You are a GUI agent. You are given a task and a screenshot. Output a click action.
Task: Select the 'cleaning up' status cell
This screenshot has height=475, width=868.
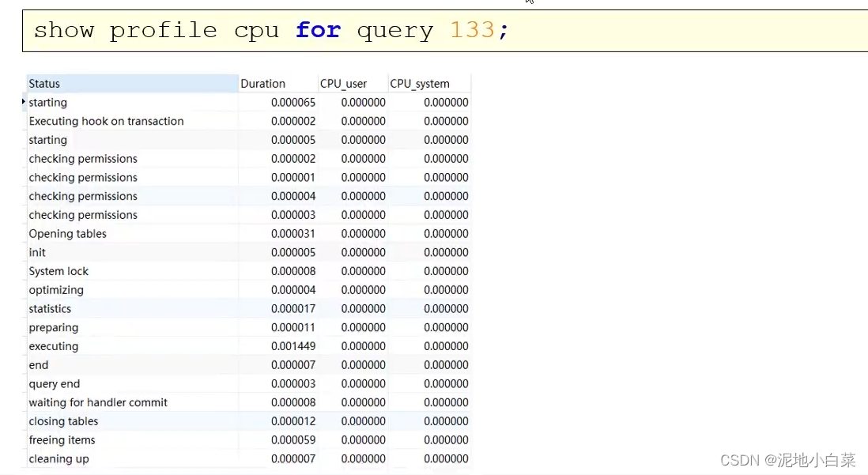pyautogui.click(x=132, y=459)
